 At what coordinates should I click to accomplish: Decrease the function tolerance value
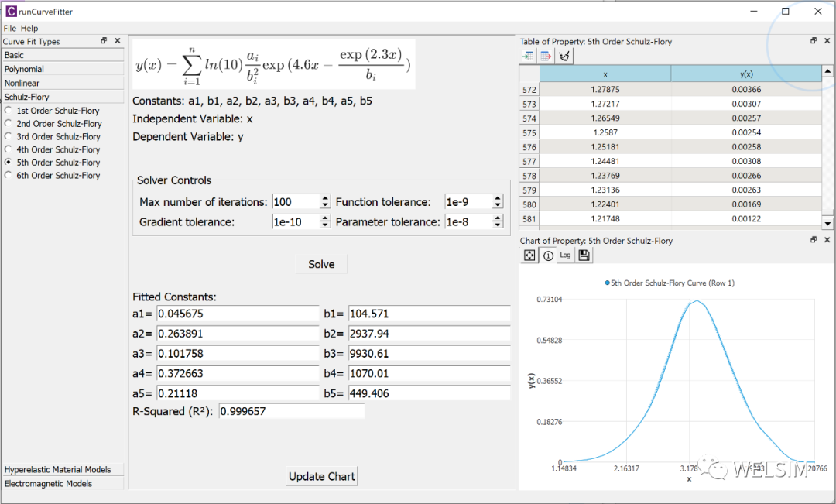[498, 205]
